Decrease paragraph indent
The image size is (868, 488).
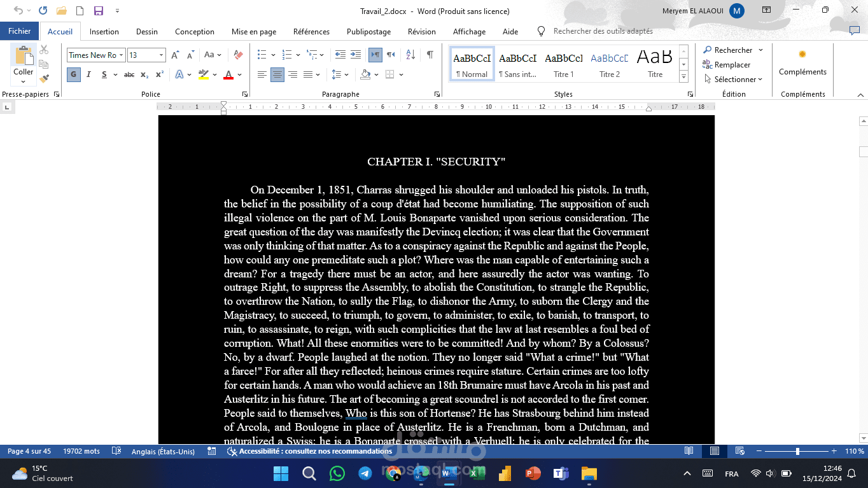[x=340, y=55]
